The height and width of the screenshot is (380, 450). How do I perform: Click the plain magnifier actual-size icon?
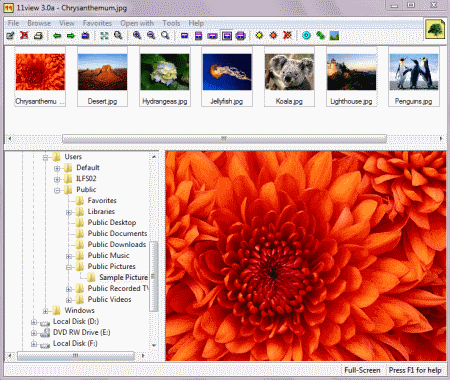165,35
